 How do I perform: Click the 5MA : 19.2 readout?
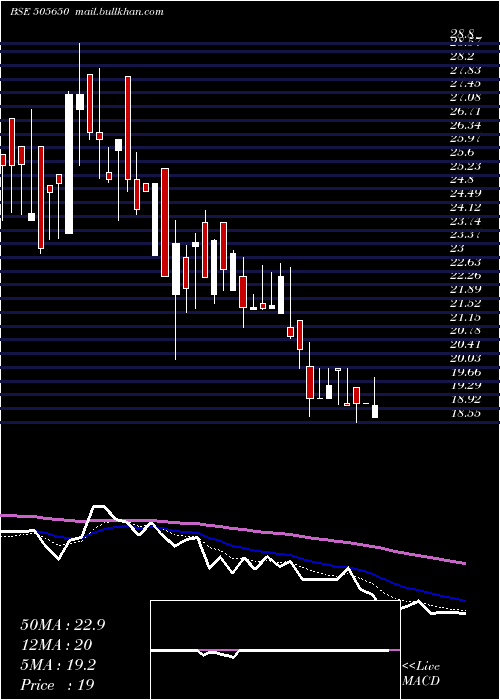tap(58, 665)
